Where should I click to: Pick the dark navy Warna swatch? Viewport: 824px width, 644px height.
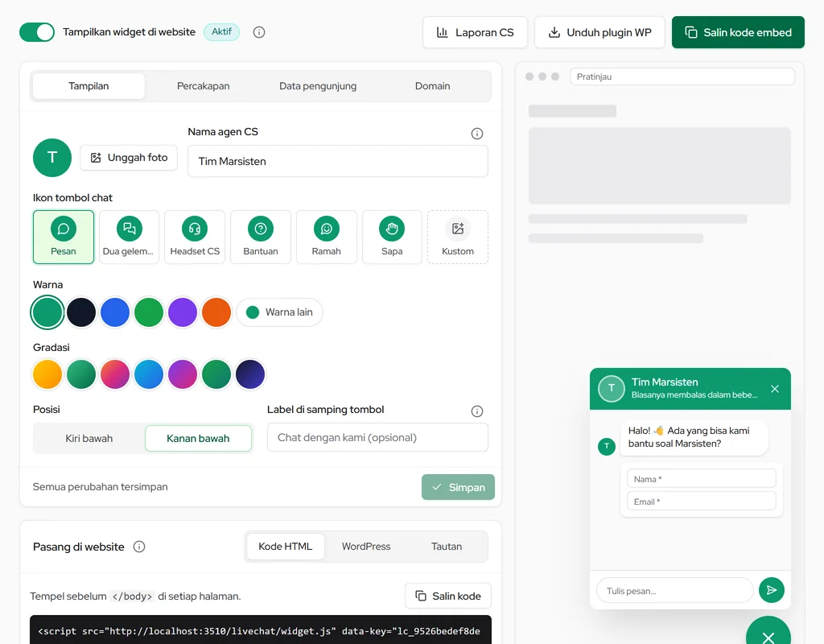81,312
